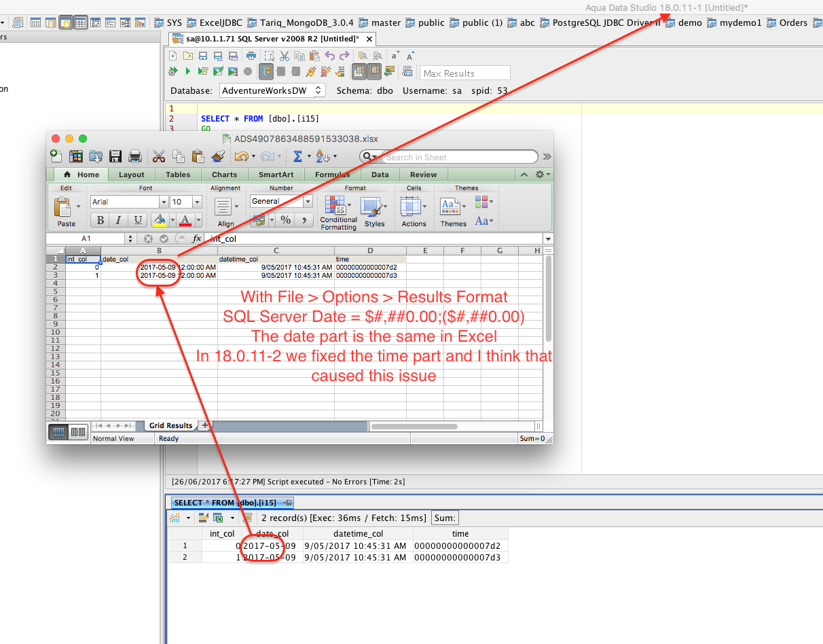This screenshot has height=644, width=823.
Task: Click the Excel Sort A-Z icon
Action: 322,156
